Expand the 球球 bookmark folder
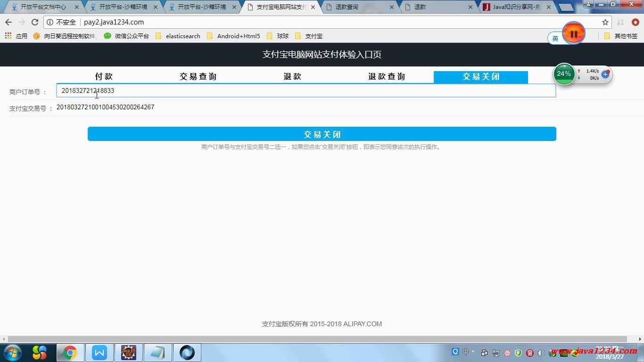644x362 pixels. tap(278, 36)
